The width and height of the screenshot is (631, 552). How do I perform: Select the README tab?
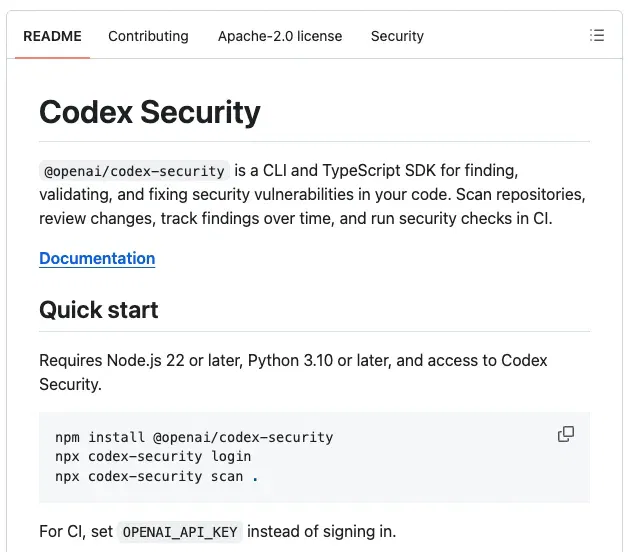click(52, 36)
